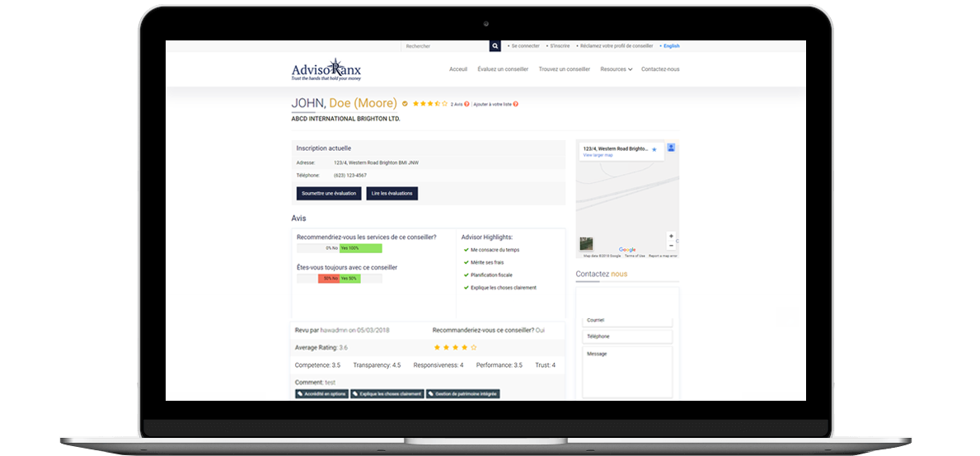Viewport: 980px width, 456px height.
Task: Expand the Resources dropdown menu
Action: click(616, 69)
